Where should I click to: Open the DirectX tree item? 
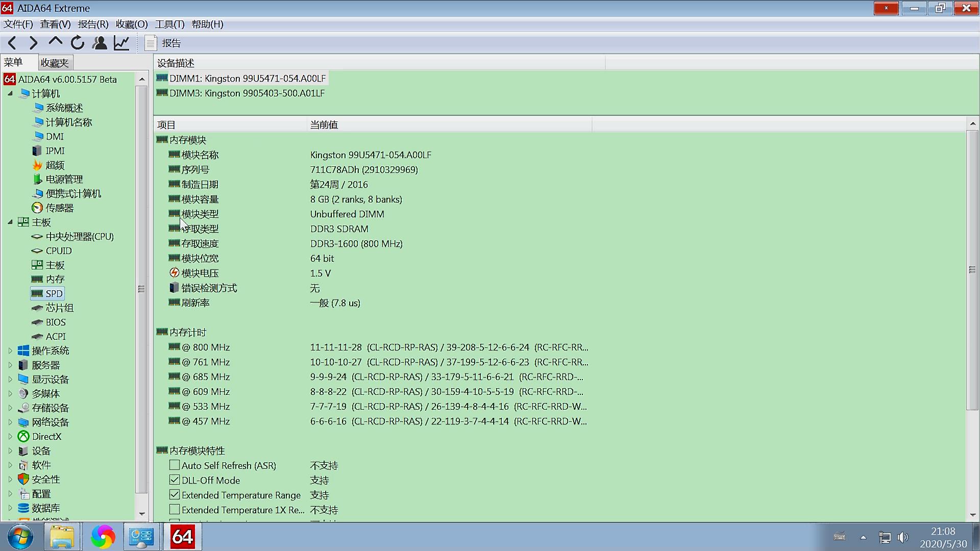tap(46, 437)
